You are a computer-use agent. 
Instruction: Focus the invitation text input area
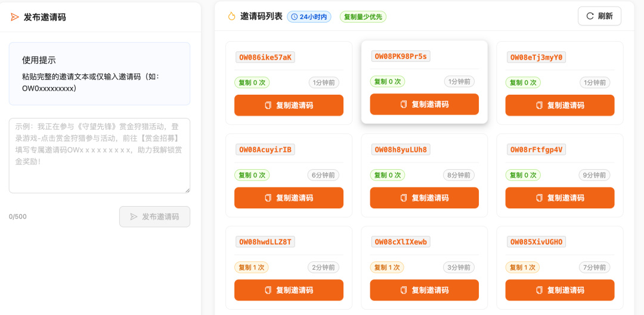tap(100, 155)
